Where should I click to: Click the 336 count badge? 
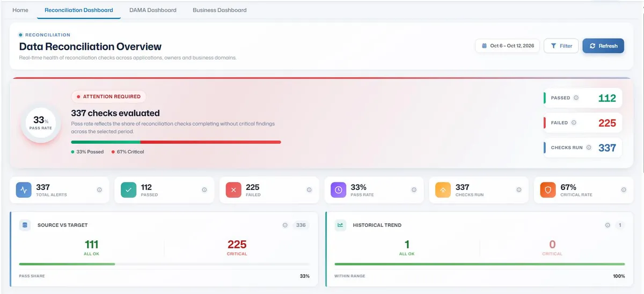click(x=301, y=225)
